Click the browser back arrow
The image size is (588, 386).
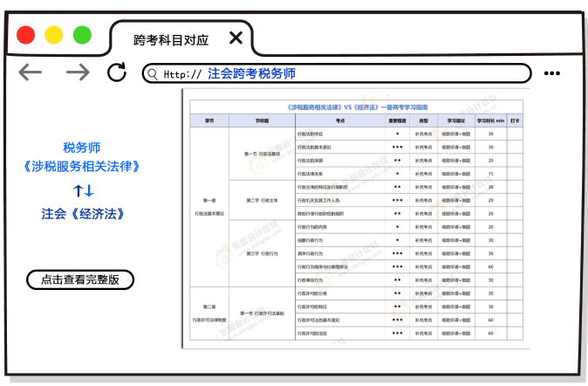point(31,72)
